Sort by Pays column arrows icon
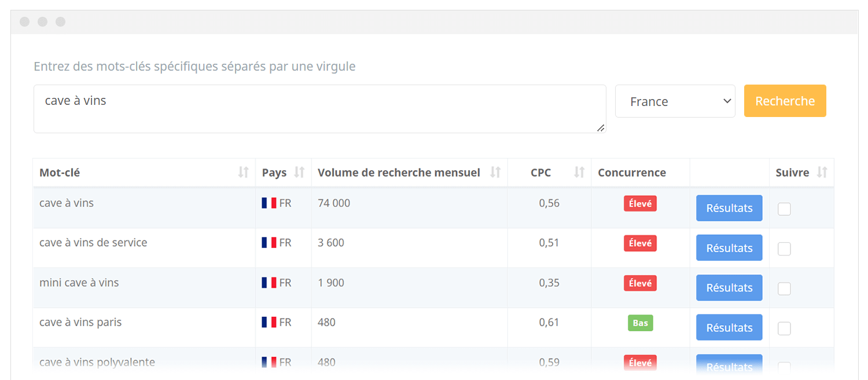 tap(299, 173)
